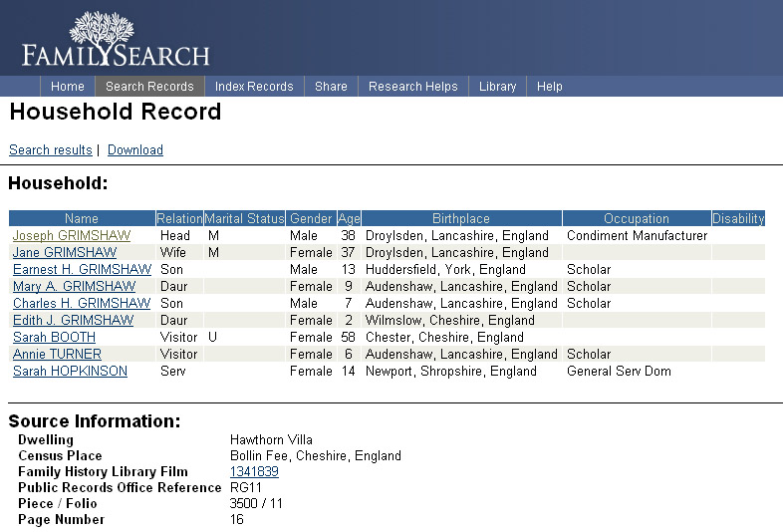
Task: Go to the Share menu item
Action: (x=331, y=87)
